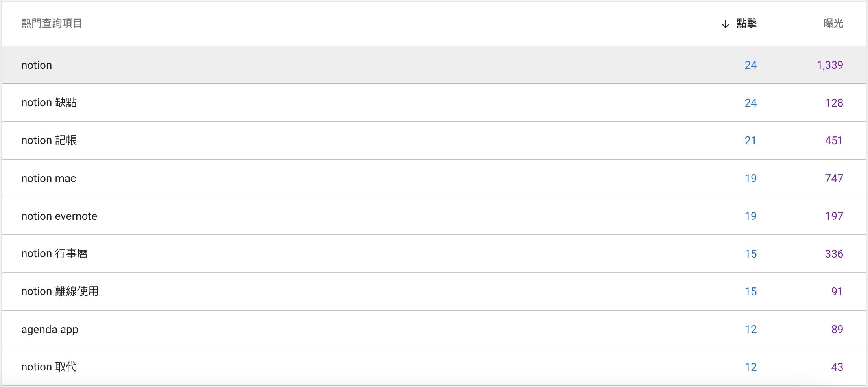Click the sort arrow next to 點擊 column

click(x=724, y=24)
